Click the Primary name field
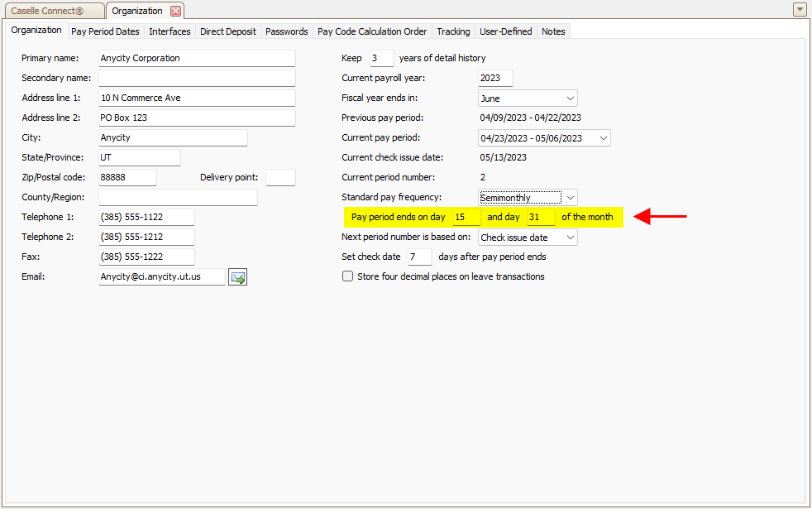Image resolution: width=812 pixels, height=509 pixels. tap(197, 58)
